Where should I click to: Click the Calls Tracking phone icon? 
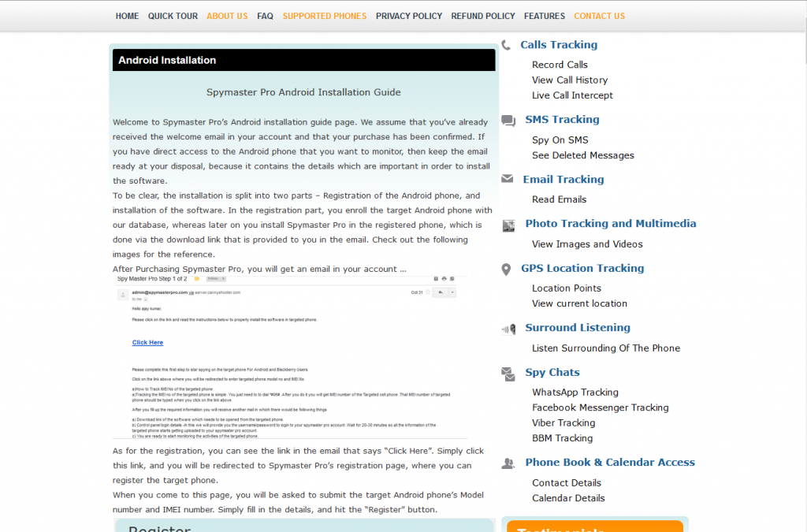coord(507,45)
